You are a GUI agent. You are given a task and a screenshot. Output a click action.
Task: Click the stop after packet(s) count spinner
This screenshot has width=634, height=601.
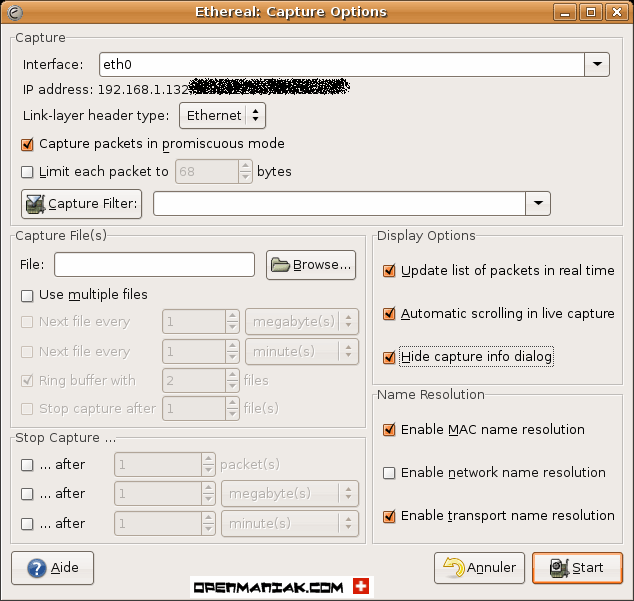165,465
